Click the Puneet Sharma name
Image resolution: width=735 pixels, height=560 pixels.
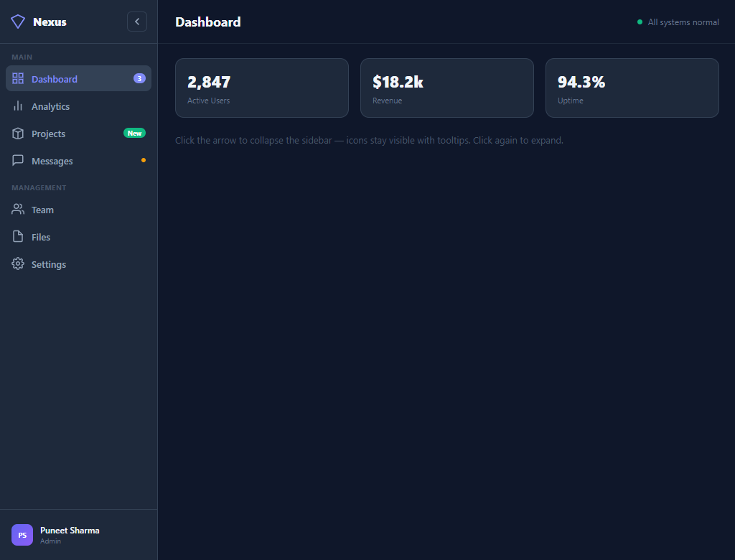70,531
